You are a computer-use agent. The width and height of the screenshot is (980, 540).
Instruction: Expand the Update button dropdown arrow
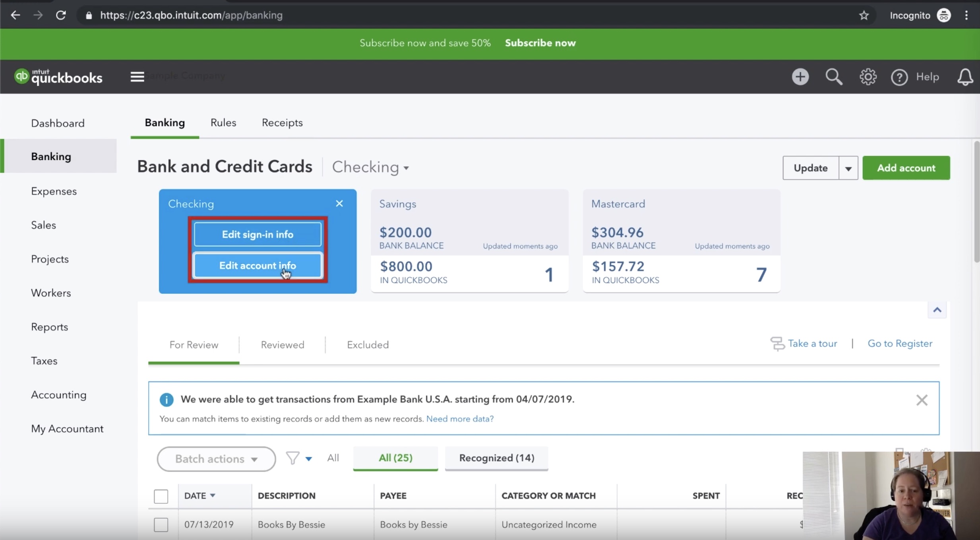tap(848, 168)
